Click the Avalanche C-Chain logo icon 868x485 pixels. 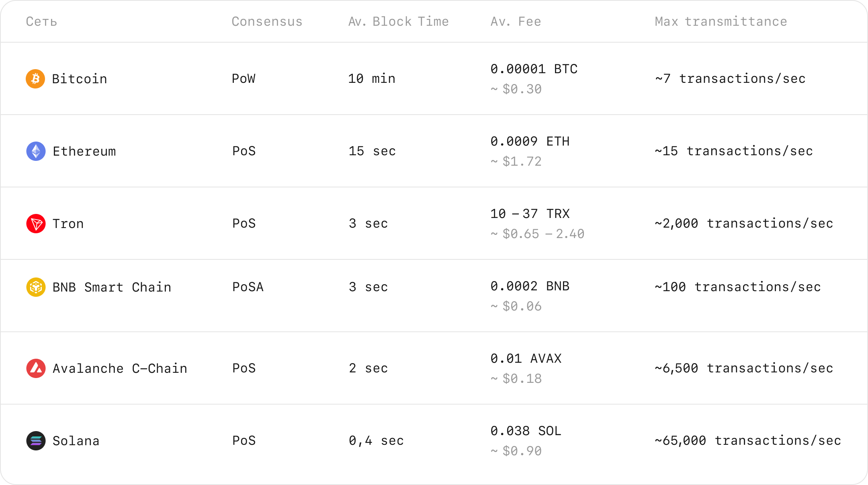coord(36,368)
